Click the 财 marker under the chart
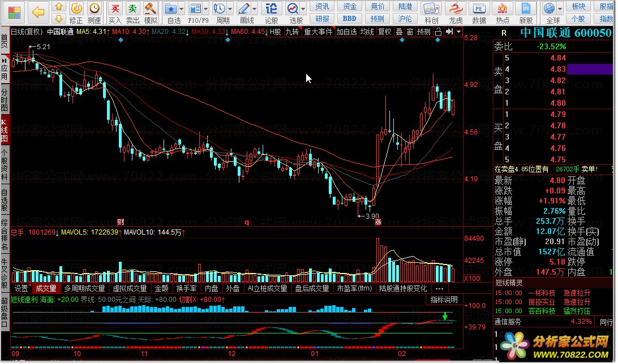This screenshot has width=618, height=364. click(x=121, y=222)
